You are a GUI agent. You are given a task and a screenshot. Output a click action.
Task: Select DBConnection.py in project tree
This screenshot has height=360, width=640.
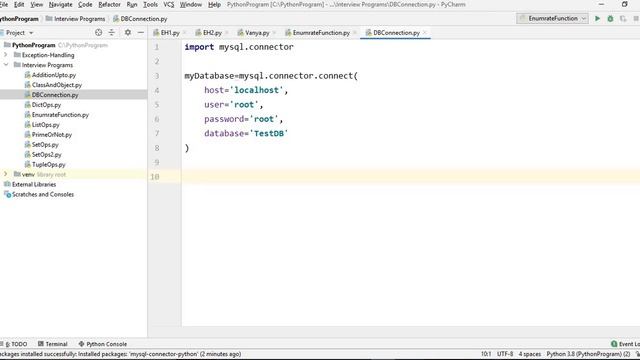(55, 95)
